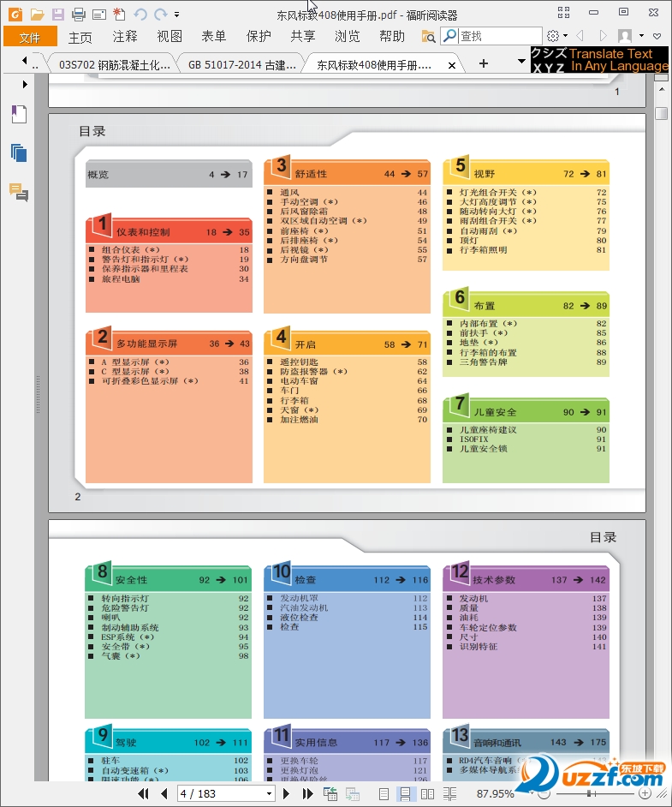Go to previous view icon in status bar
The image size is (672, 807).
pos(330,793)
